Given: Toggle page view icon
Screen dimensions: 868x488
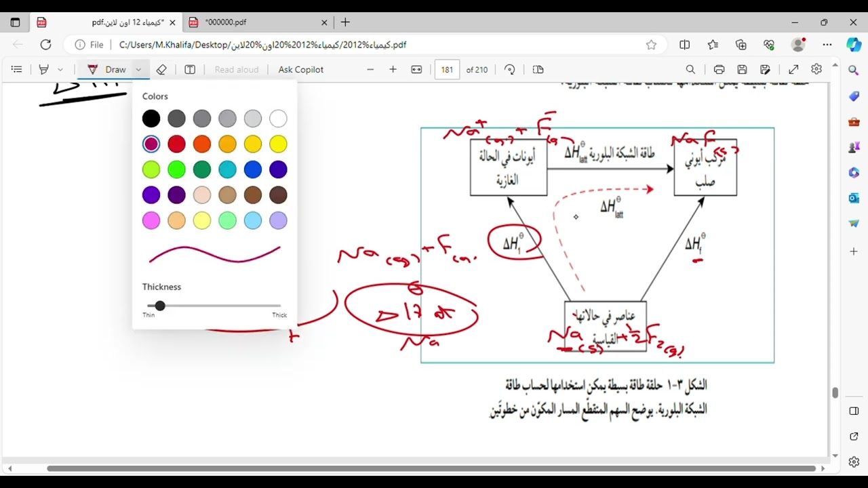Looking at the screenshot, I should tap(538, 69).
